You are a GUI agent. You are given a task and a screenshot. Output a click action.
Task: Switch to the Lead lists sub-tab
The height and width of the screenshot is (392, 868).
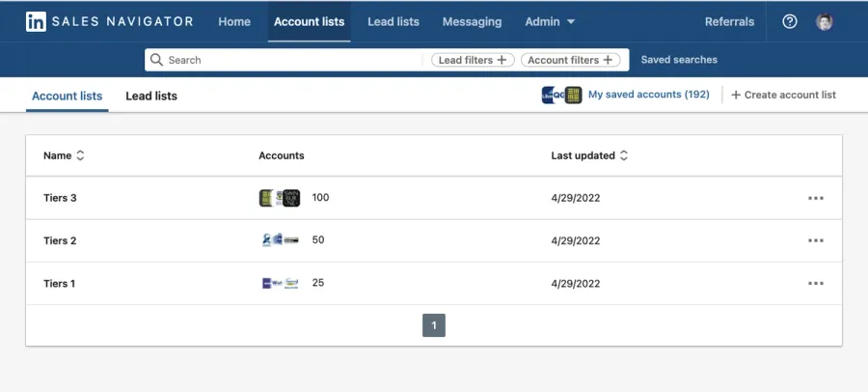[151, 96]
